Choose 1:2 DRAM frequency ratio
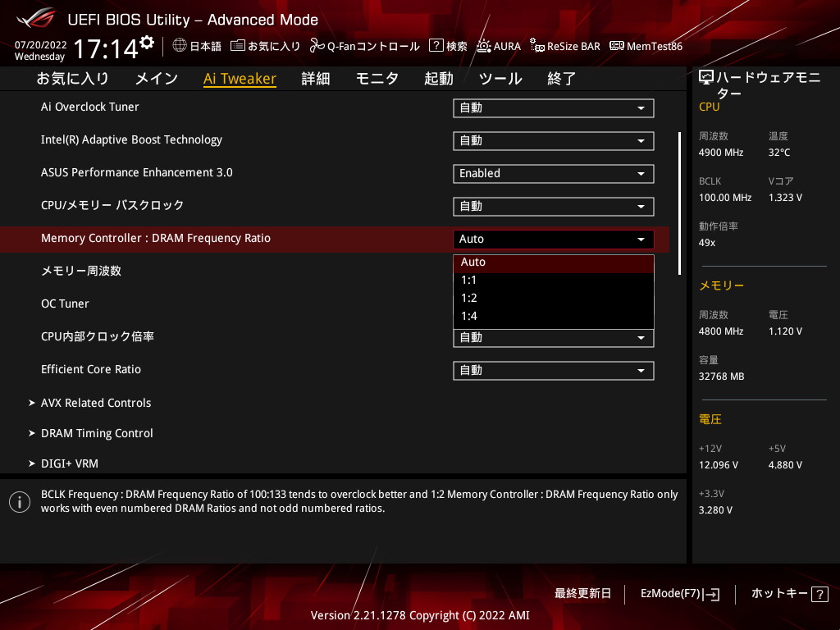The image size is (840, 630). (x=554, y=298)
